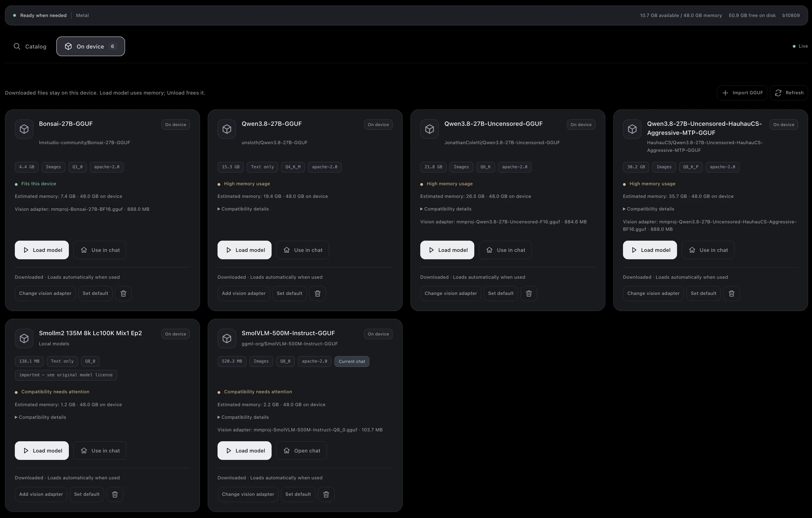Set SmolVLM-500M-Instruct-GGUF as default
This screenshot has width=812, height=518.
pos(298,494)
